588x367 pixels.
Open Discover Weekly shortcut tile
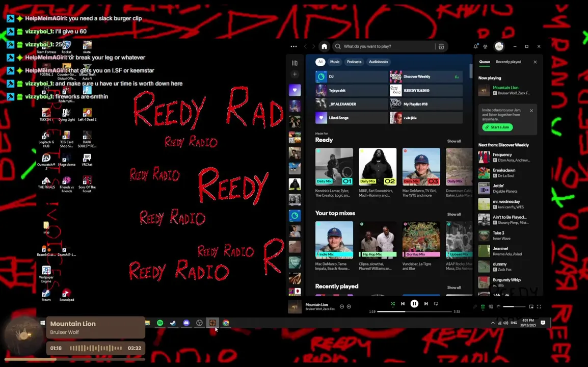(x=426, y=76)
